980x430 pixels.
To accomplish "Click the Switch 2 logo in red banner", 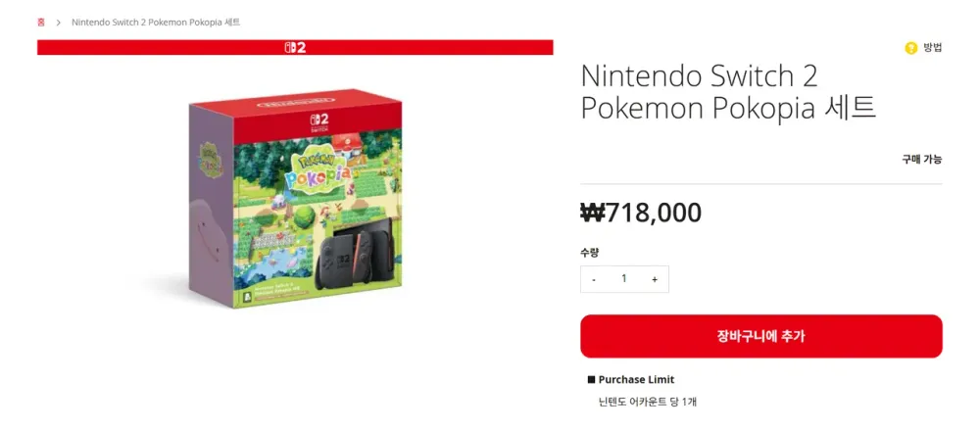I will pos(295,47).
